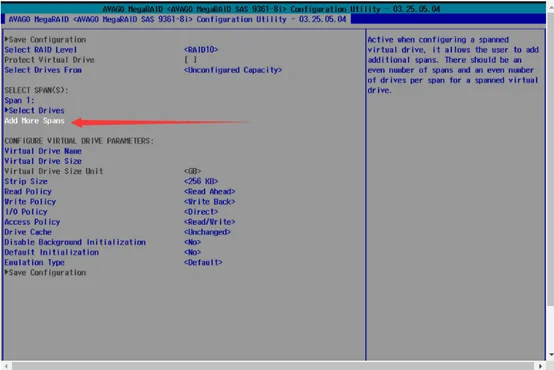
Task: Select the Virtual Drive Size field
Action: pos(43,161)
